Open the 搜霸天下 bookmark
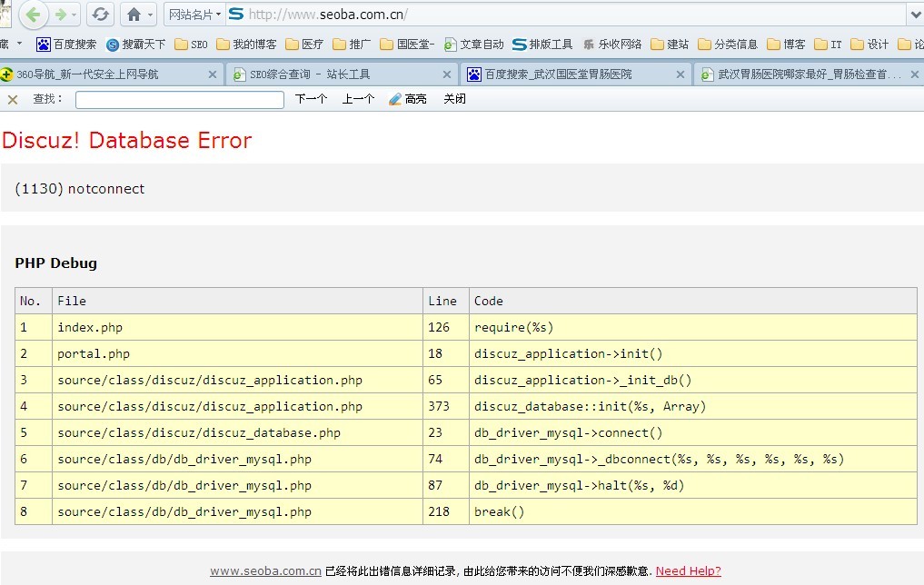This screenshot has width=924, height=585. (x=136, y=45)
